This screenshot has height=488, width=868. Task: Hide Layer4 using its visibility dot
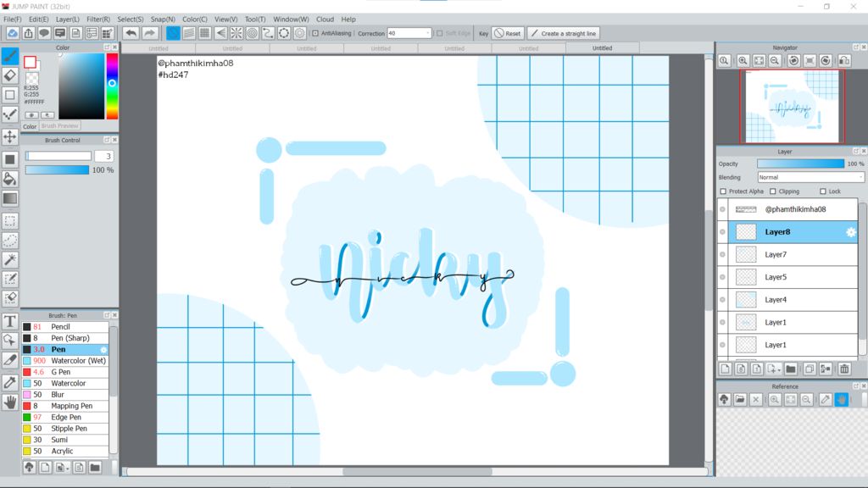pyautogui.click(x=722, y=300)
